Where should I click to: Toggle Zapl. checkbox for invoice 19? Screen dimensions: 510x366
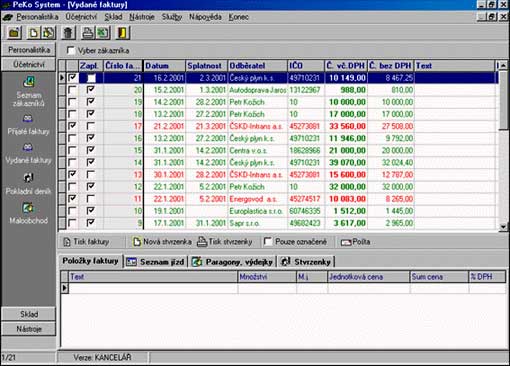pyautogui.click(x=91, y=102)
